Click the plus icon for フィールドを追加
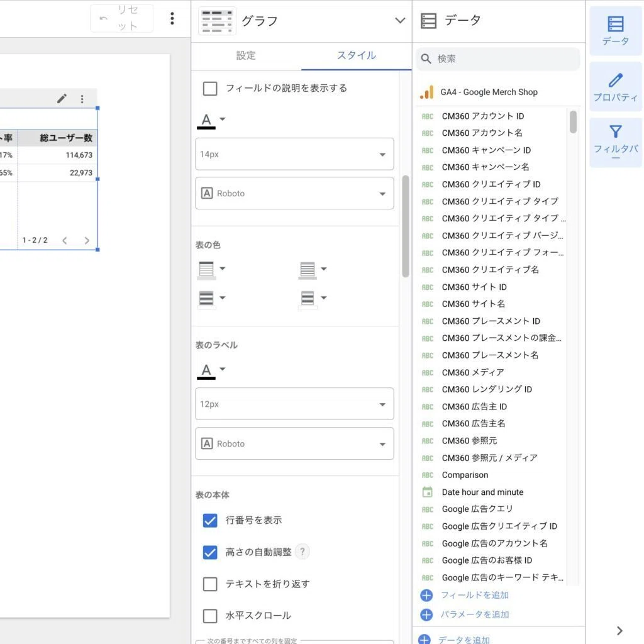This screenshot has height=644, width=644. coord(426,595)
